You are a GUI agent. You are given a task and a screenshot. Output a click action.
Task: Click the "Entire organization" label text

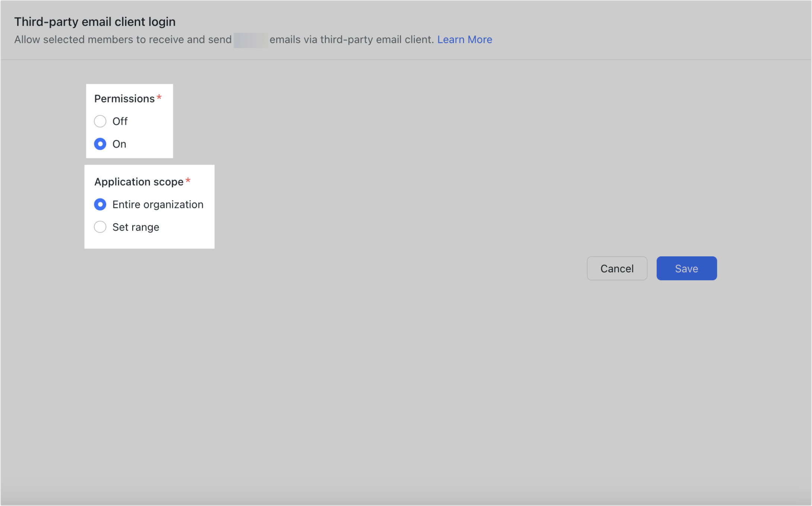tap(158, 204)
